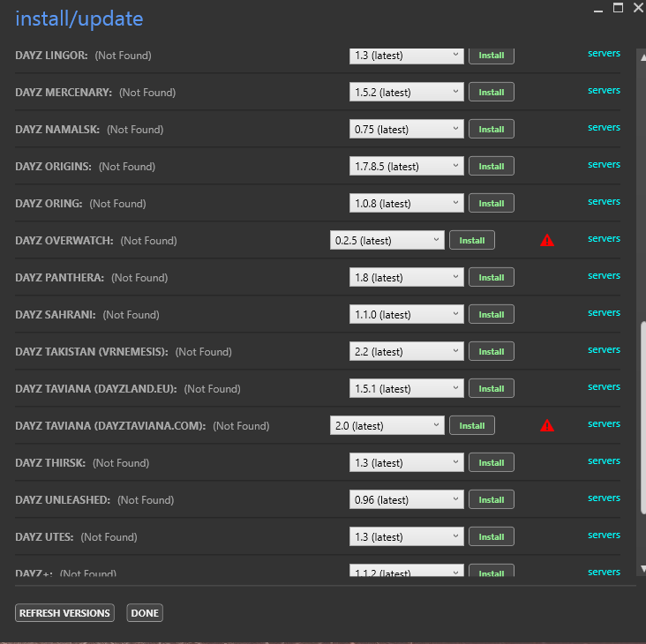646x644 pixels.
Task: Install the DayZ Namalsk mod
Action: click(x=491, y=129)
